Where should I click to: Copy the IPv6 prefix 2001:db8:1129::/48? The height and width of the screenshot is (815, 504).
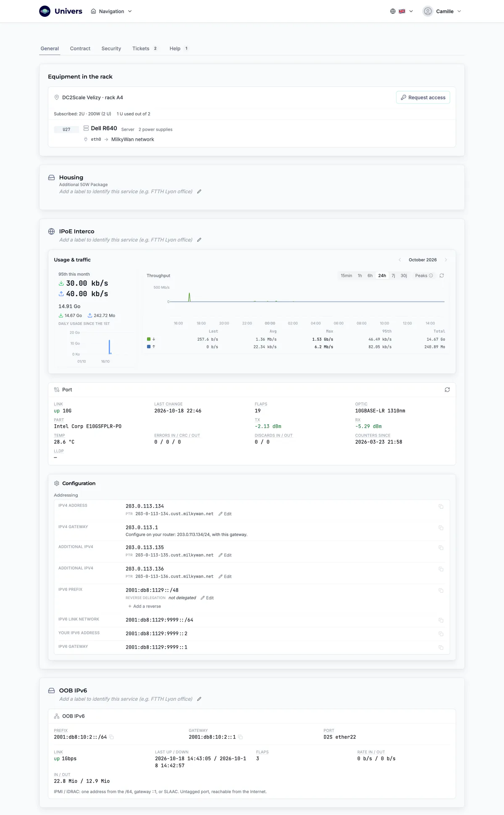click(441, 591)
